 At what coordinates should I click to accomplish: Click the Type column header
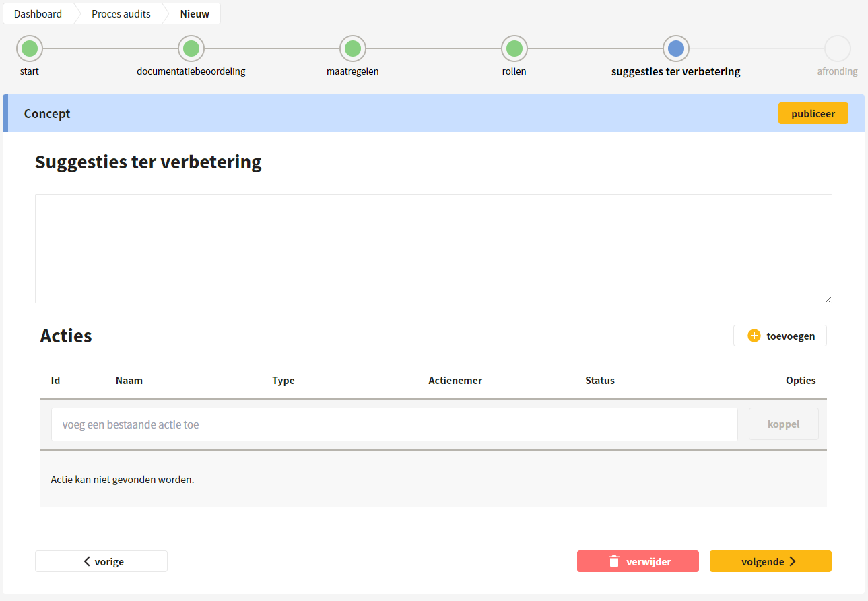point(283,381)
